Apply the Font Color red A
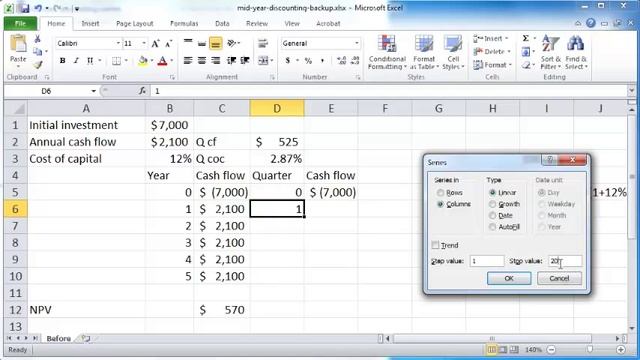 162,61
